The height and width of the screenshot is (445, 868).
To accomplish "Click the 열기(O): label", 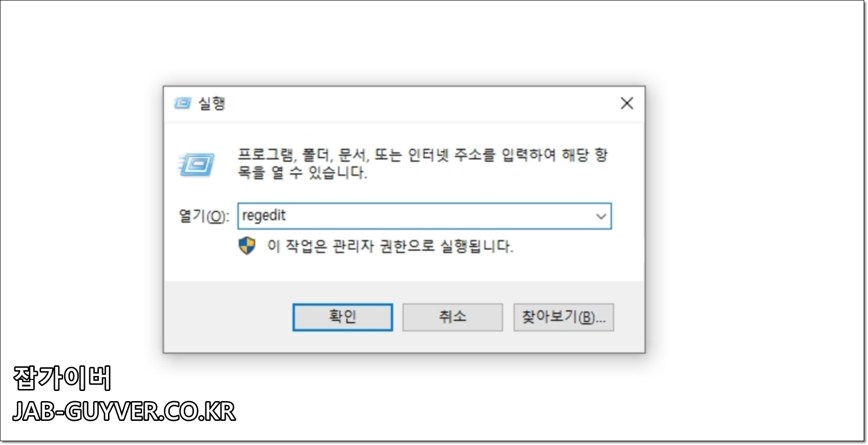I will (x=204, y=216).
